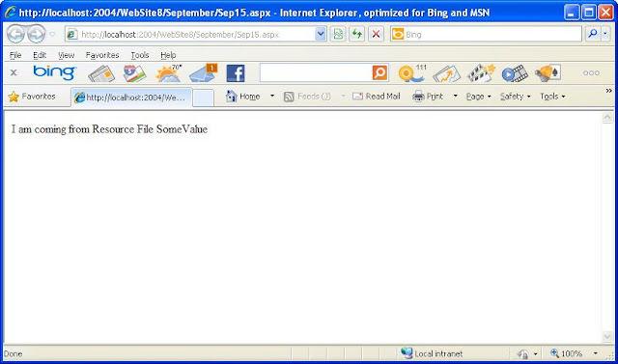The width and height of the screenshot is (618, 364).
Task: Open the Favorites menu
Action: pyautogui.click(x=102, y=55)
